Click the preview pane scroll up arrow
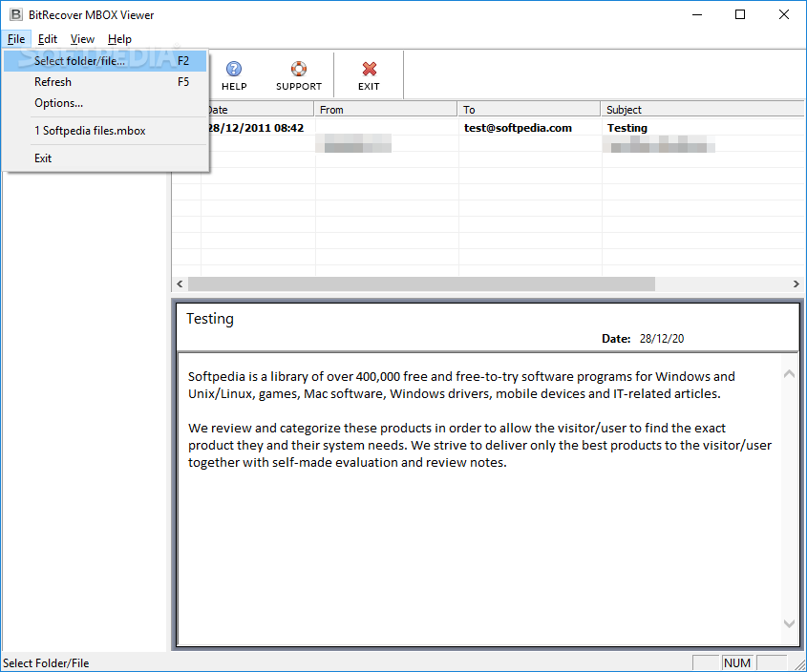 (789, 374)
